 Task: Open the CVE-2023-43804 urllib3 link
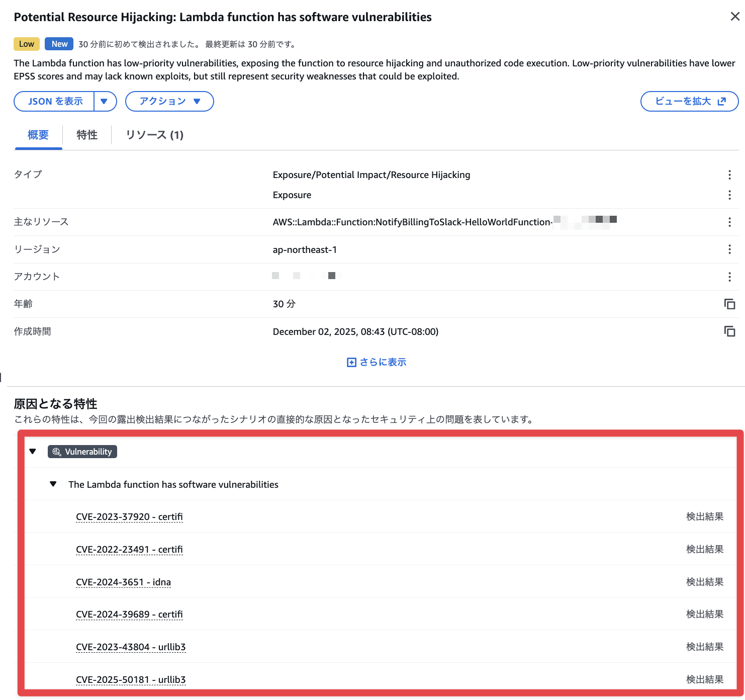coord(131,647)
